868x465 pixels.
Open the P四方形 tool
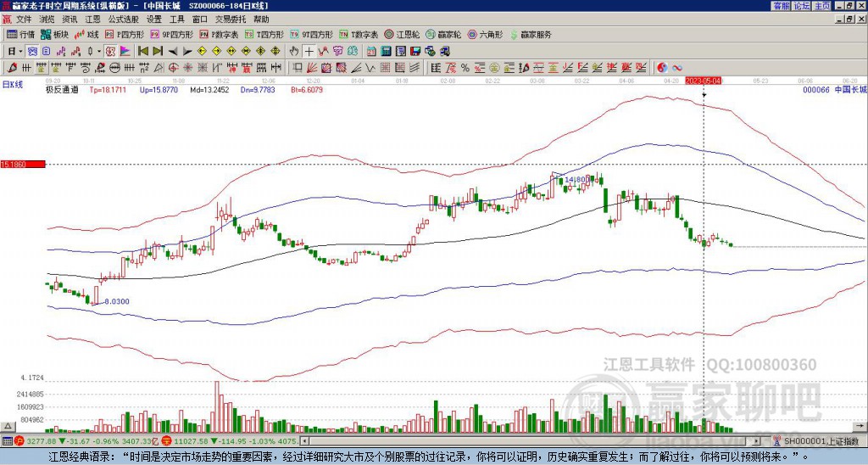125,34
